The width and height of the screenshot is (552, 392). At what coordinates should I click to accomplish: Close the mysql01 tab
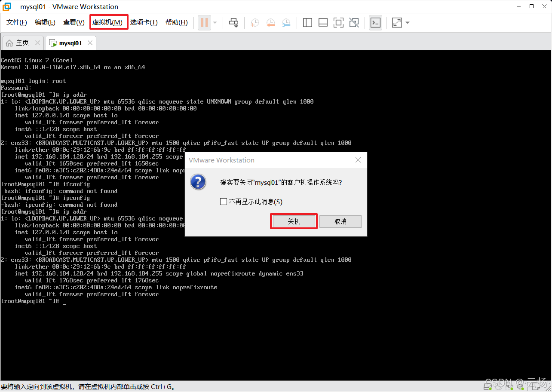pyautogui.click(x=90, y=43)
